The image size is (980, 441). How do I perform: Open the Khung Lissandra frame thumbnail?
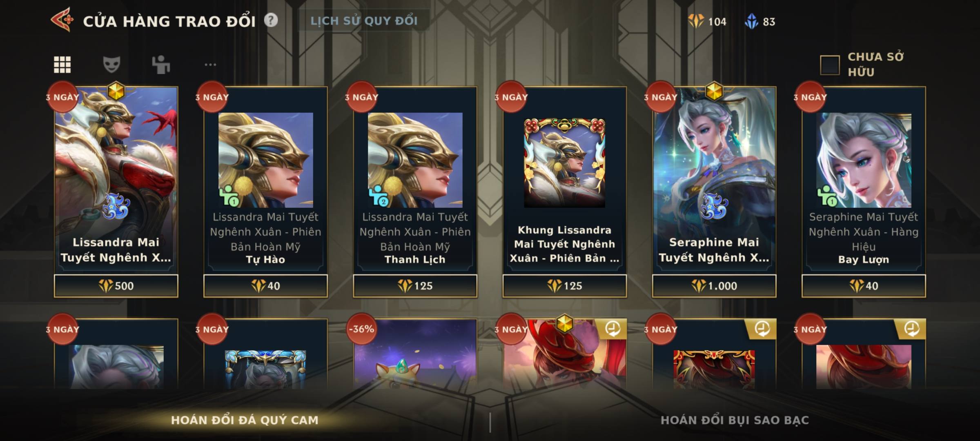pyautogui.click(x=565, y=163)
